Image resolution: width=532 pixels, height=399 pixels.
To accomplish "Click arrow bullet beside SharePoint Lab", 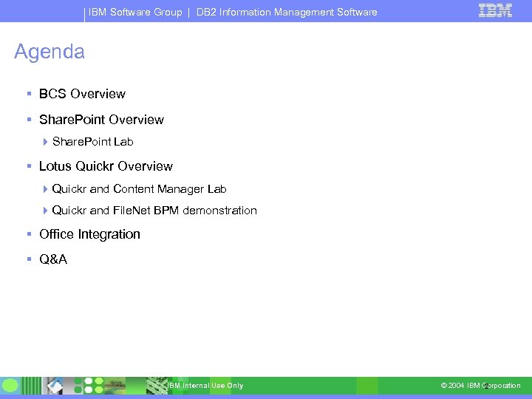I will [45, 142].
